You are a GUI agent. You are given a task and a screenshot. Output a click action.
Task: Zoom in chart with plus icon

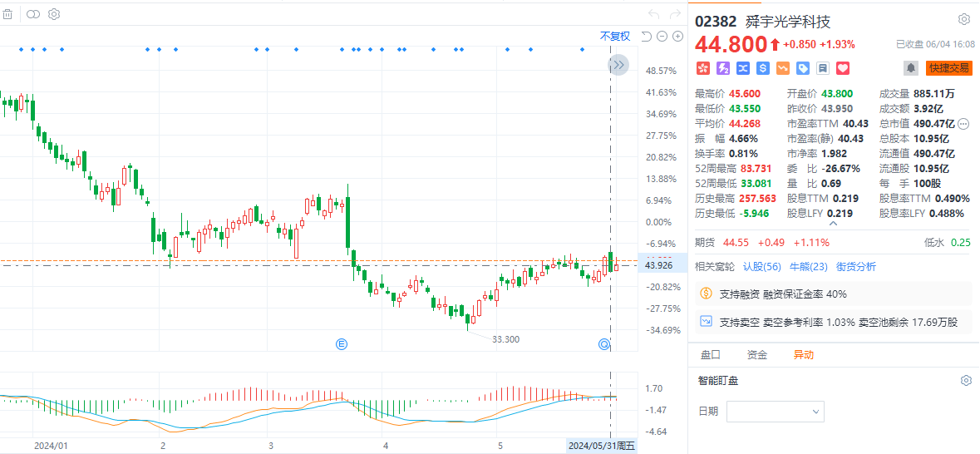pos(677,36)
